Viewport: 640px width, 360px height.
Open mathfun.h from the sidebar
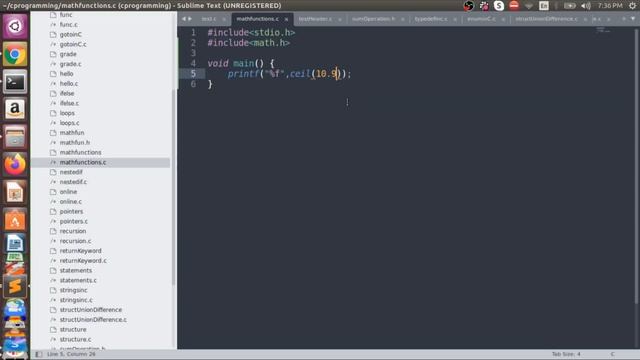pyautogui.click(x=75, y=142)
